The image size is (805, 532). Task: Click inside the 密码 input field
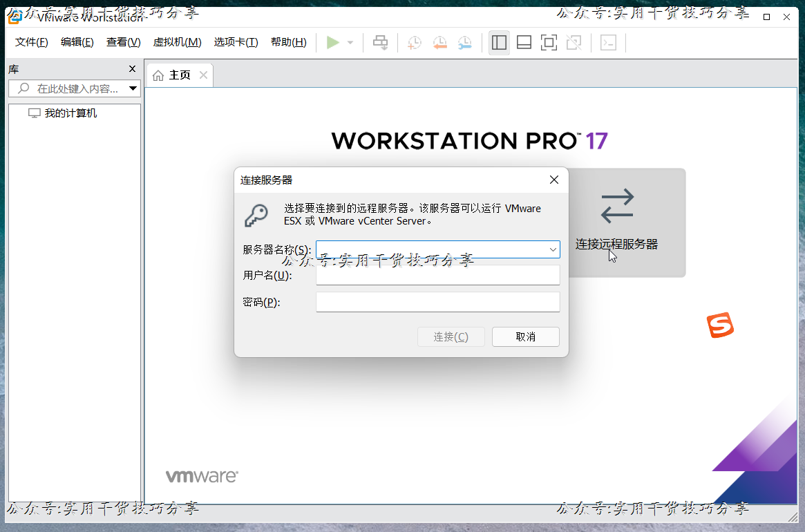pos(437,301)
